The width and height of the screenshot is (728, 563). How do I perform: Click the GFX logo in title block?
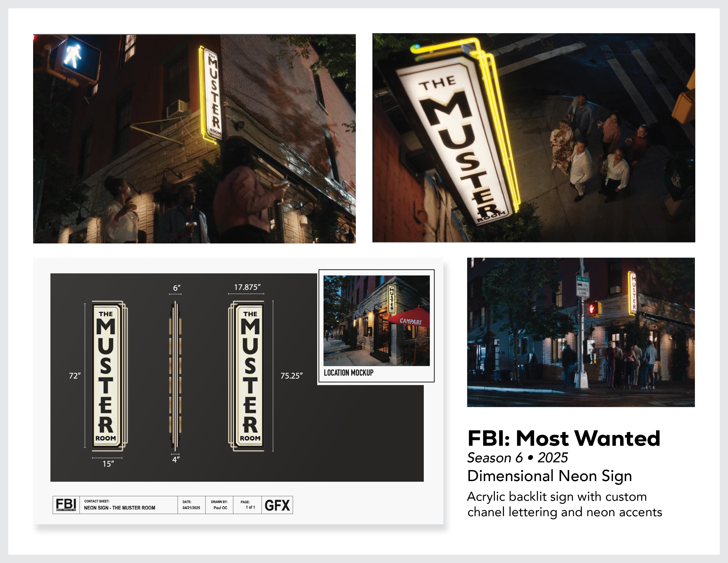tap(277, 505)
